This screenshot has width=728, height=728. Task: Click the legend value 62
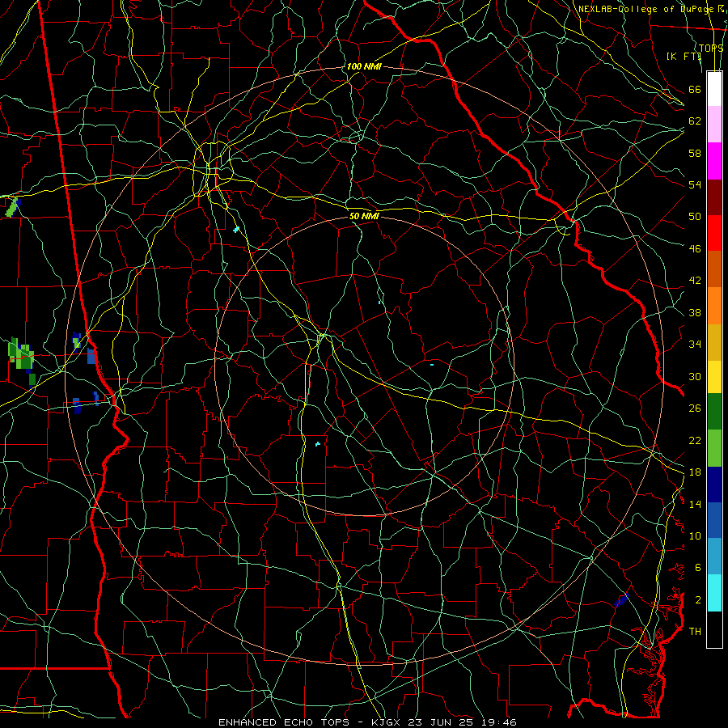tap(695, 121)
